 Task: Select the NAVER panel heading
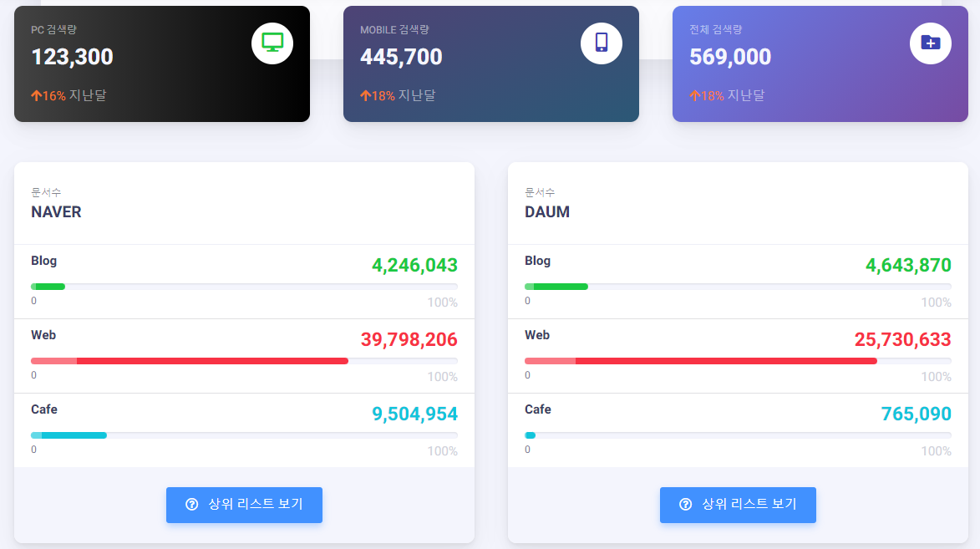tap(55, 211)
